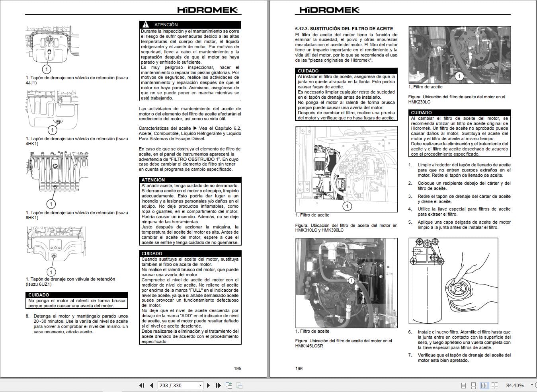
Task: Go to the first page
Action: [142, 385]
